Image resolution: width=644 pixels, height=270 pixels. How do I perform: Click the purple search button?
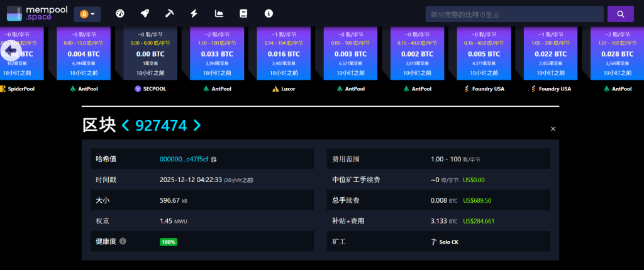[x=619, y=13]
